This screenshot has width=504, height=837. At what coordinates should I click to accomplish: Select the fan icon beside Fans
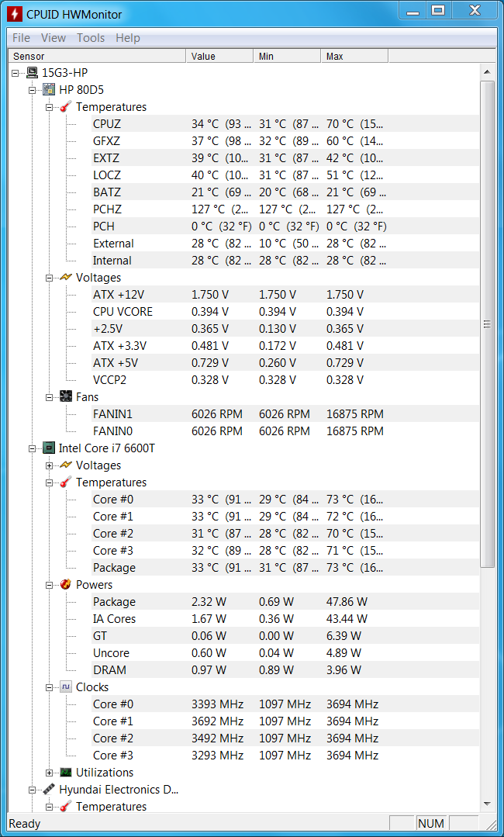pos(66,397)
